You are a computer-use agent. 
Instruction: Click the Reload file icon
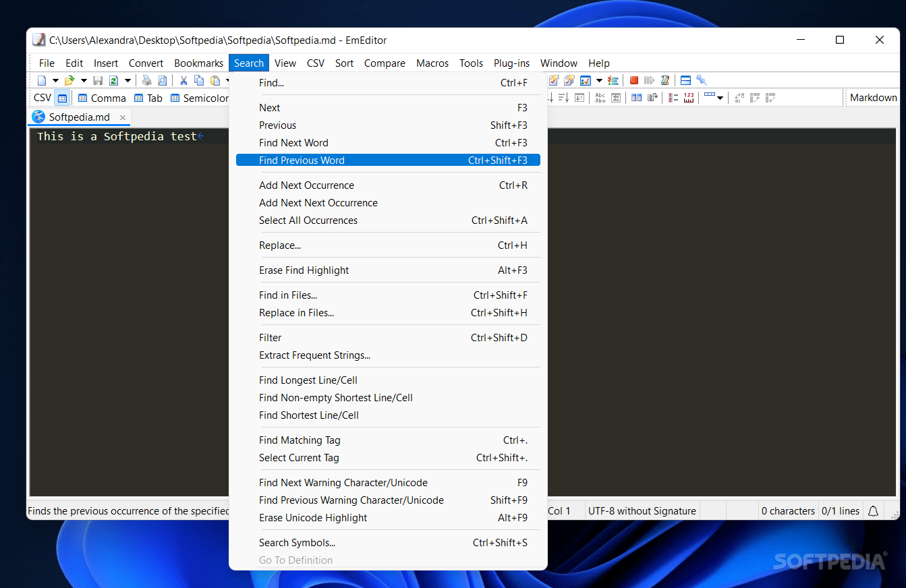coord(113,80)
